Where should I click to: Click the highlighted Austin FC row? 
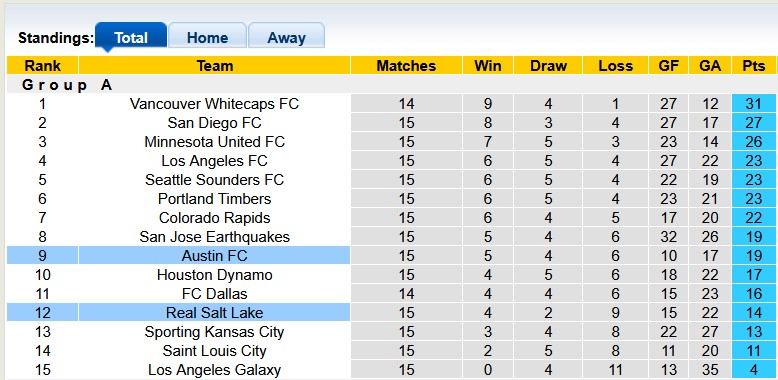(x=391, y=255)
